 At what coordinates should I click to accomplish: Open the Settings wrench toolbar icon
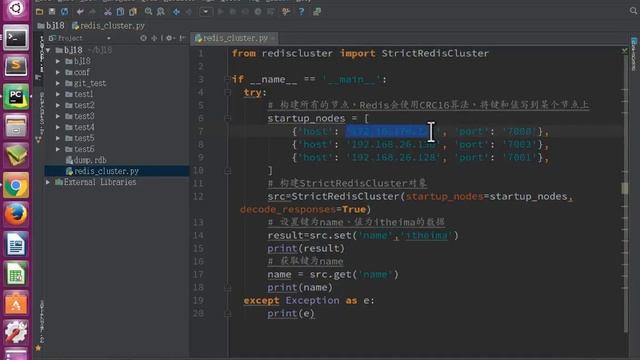tap(286, 12)
